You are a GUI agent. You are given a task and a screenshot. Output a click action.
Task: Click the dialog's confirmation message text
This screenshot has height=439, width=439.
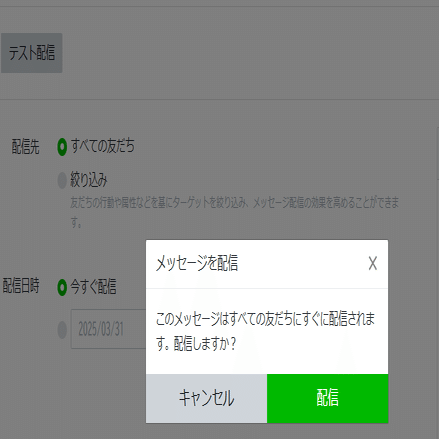click(265, 331)
